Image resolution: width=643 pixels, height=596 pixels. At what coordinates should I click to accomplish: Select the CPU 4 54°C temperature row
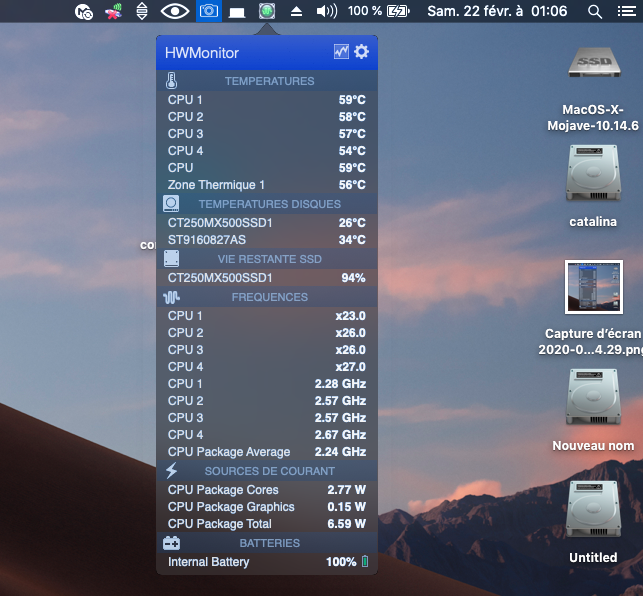[267, 151]
